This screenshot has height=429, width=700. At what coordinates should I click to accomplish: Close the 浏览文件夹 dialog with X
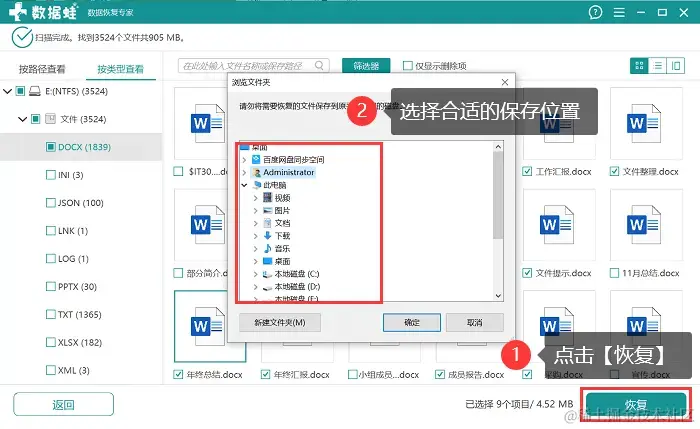505,82
